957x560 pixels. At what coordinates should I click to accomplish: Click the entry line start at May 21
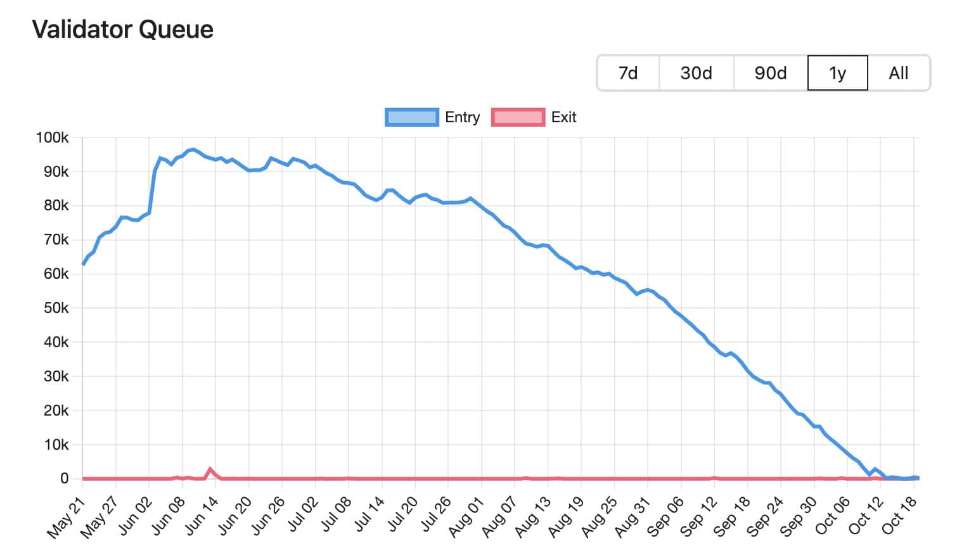(83, 264)
